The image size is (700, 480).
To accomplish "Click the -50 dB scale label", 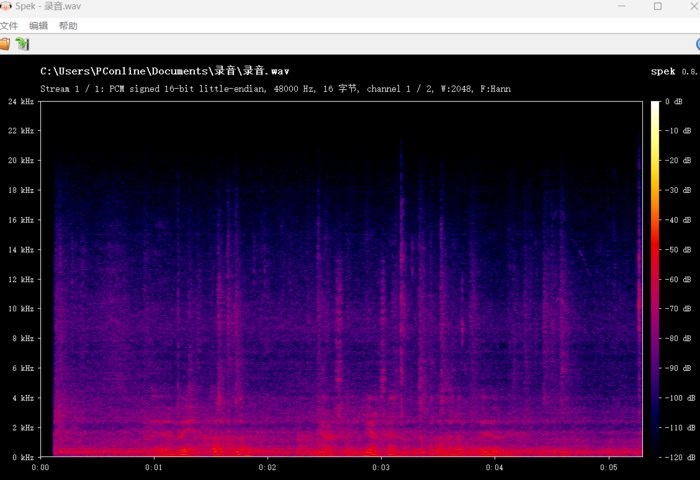I will coord(678,250).
